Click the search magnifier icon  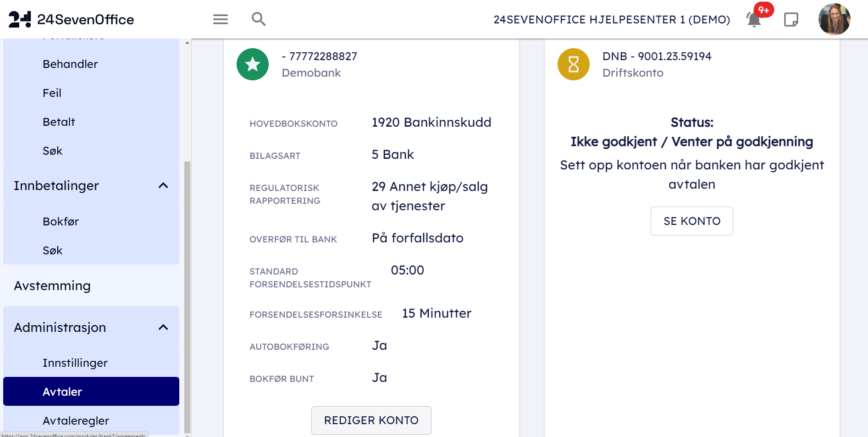tap(259, 19)
